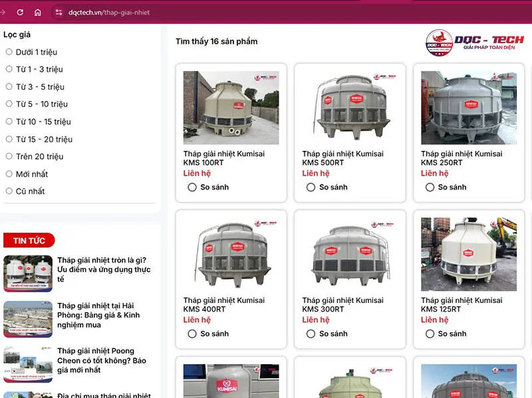The width and height of the screenshot is (532, 398).
Task: Sort by "Mới nhất" option
Action: click(9, 174)
